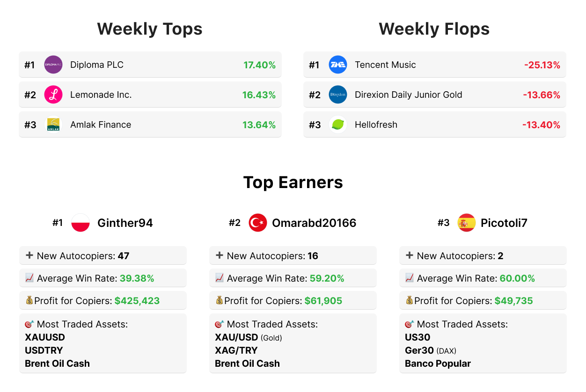Click Omarabd20166's Average Win Rate row

pyautogui.click(x=293, y=278)
